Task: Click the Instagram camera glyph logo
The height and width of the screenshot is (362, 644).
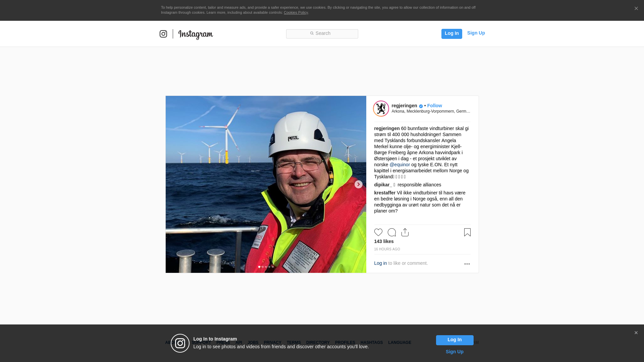Action: coord(163,34)
